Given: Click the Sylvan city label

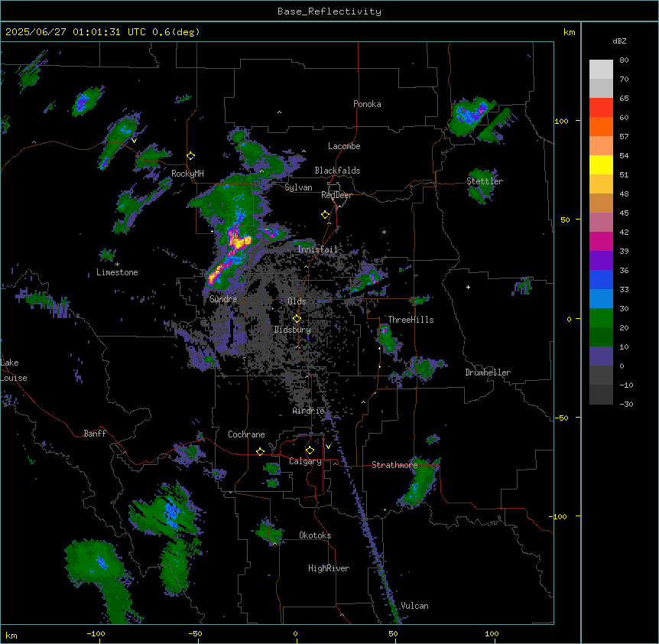Looking at the screenshot, I should (x=298, y=187).
